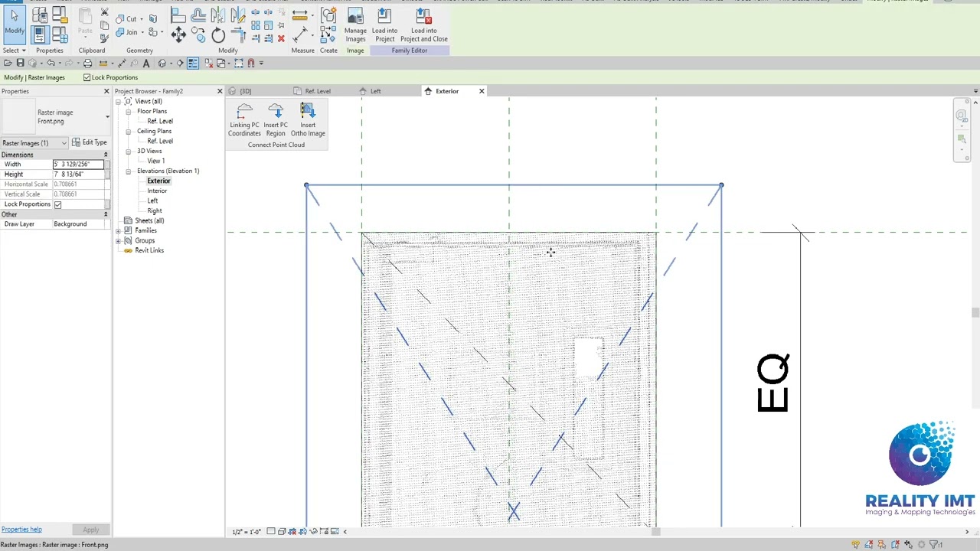
Task: Toggle Lock Proportions checkbox in Properties panel
Action: (x=57, y=204)
